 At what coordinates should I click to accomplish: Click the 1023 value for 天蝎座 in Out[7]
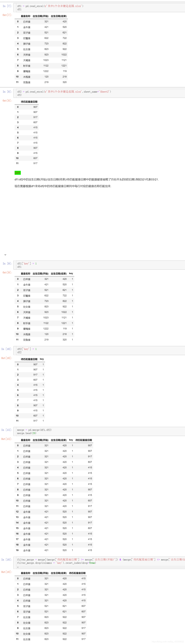[46, 60]
